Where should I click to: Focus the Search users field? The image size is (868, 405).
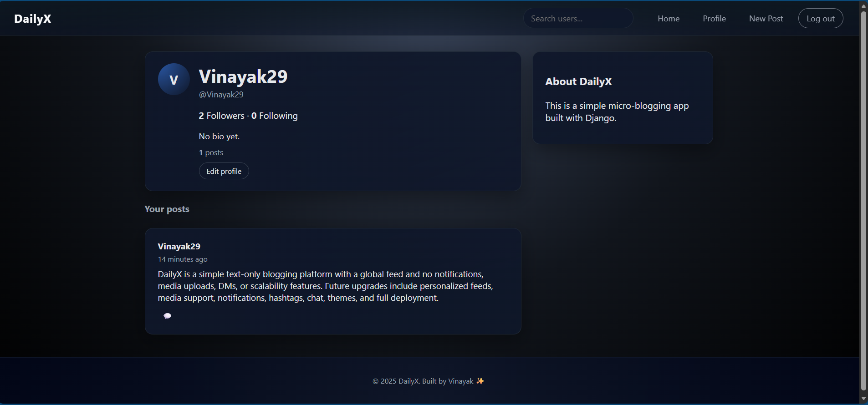(x=578, y=18)
